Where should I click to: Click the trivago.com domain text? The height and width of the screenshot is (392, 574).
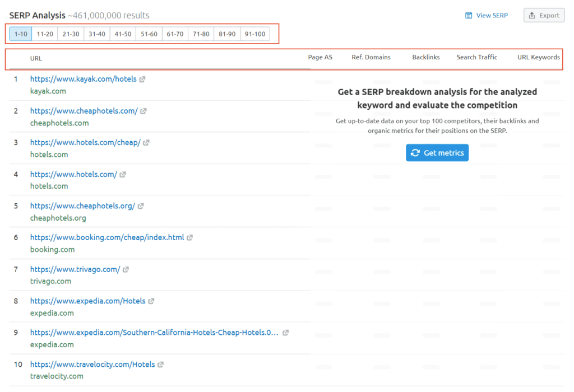click(50, 281)
